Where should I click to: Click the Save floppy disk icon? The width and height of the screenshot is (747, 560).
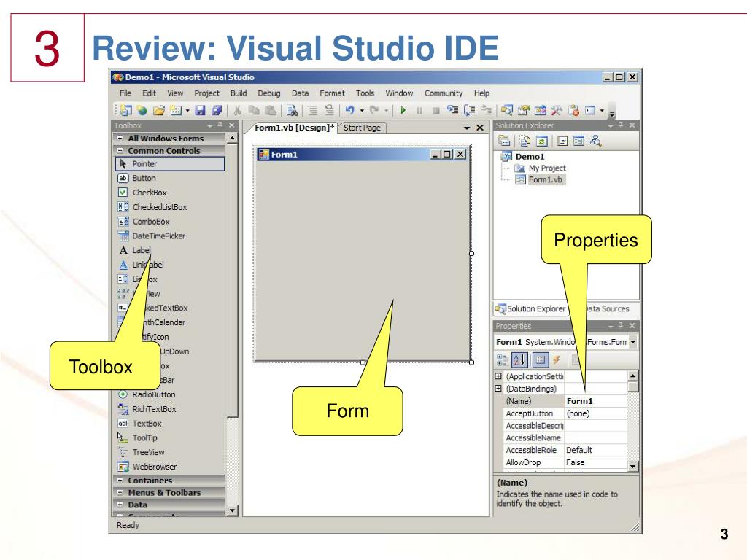[x=200, y=111]
